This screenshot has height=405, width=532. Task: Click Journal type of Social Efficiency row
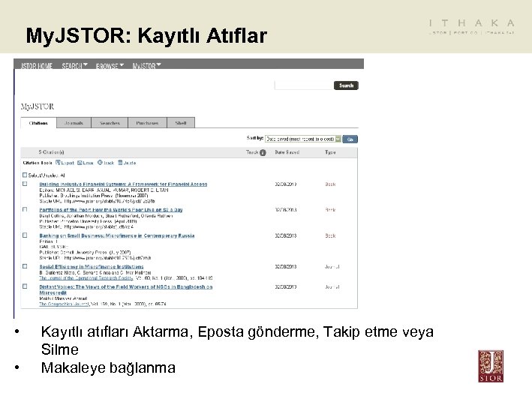tap(332, 266)
